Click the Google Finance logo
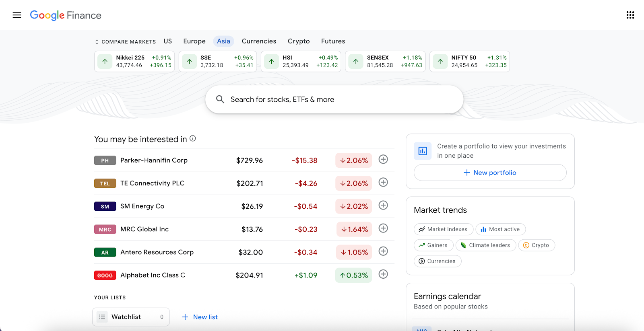This screenshot has height=331, width=644. click(66, 15)
